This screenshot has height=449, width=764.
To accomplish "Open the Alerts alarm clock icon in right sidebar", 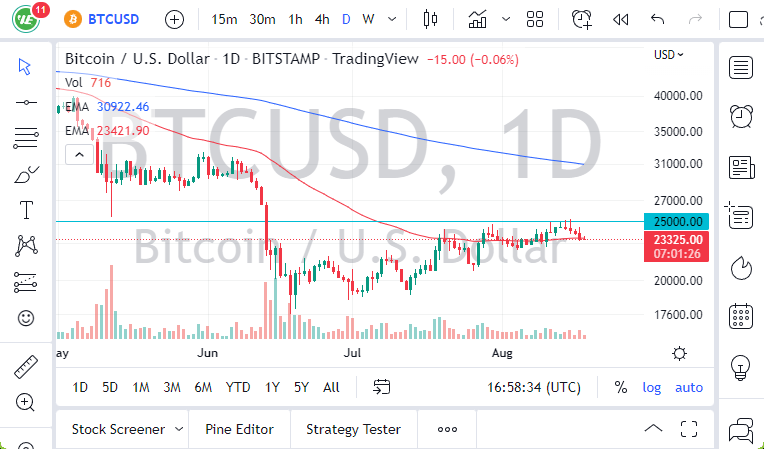I will [741, 116].
